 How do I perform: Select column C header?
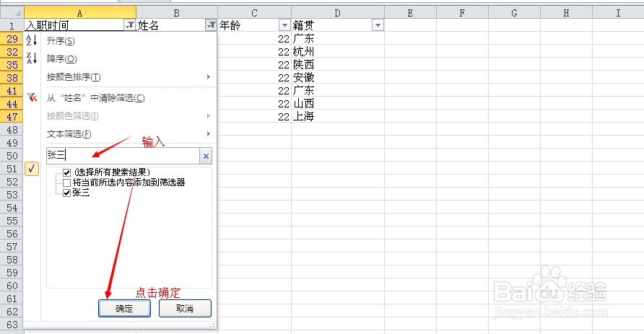[x=254, y=13]
